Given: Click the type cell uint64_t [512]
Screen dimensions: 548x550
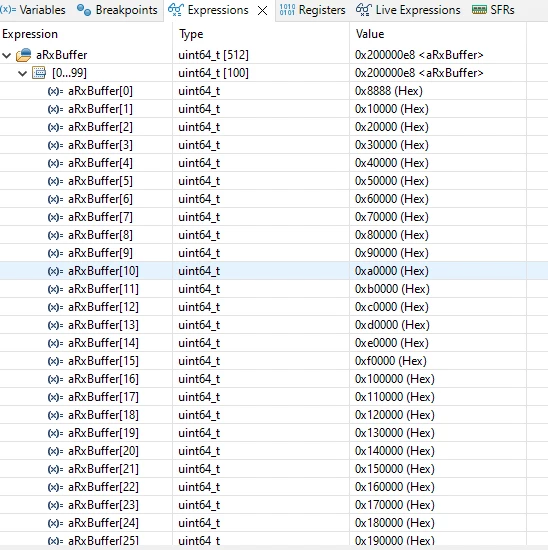Looking at the screenshot, I should tap(214, 55).
